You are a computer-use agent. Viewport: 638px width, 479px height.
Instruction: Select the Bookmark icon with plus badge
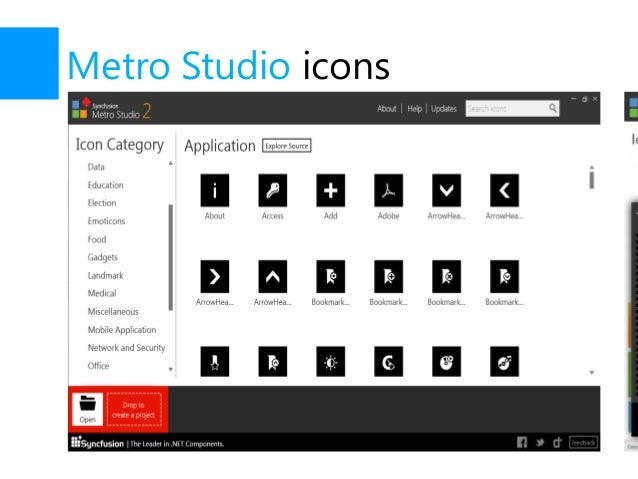(389, 276)
